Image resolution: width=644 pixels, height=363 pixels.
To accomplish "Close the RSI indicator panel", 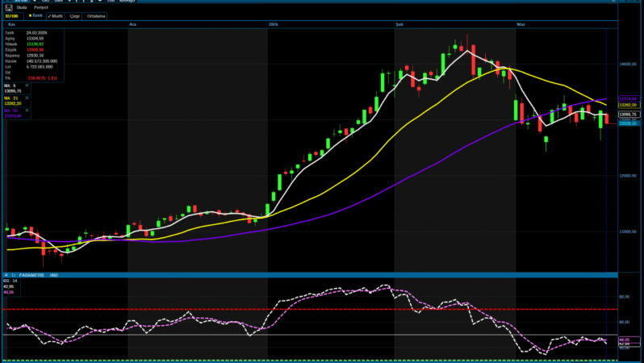I will 7,275.
